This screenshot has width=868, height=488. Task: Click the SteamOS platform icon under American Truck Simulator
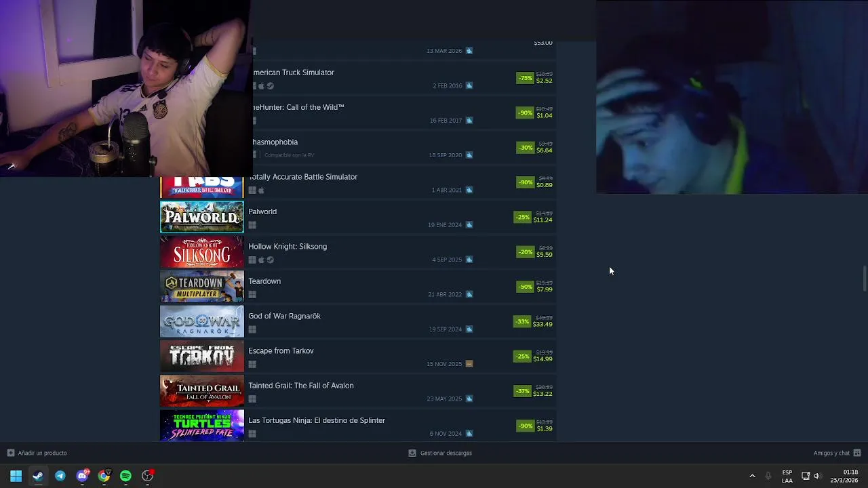271,86
